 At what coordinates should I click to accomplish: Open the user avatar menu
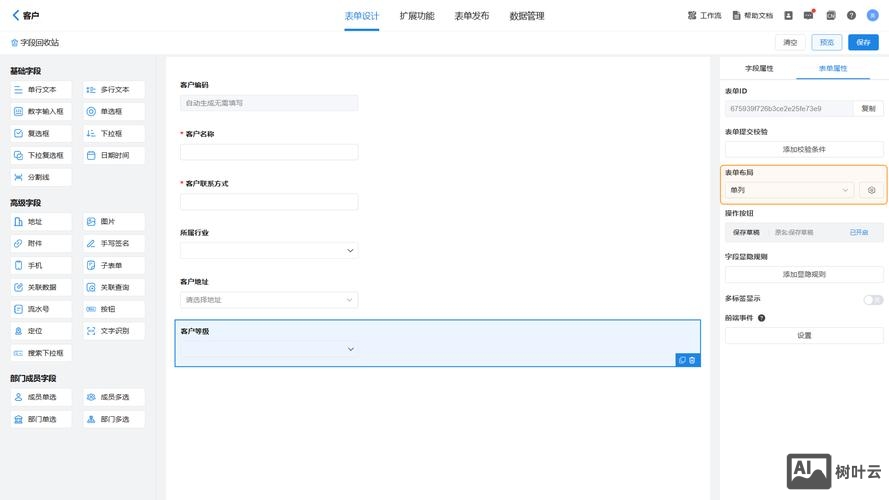click(x=873, y=15)
